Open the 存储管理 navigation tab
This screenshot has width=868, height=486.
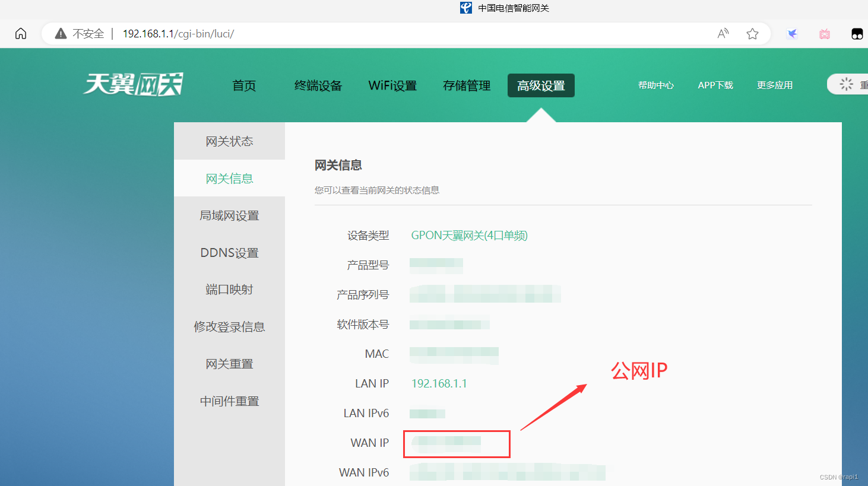pos(467,85)
